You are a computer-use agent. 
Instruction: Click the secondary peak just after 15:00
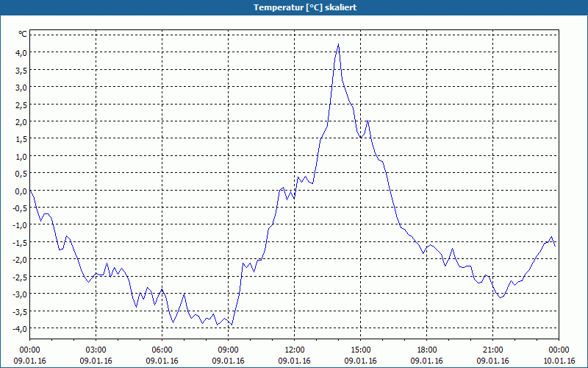coord(368,121)
